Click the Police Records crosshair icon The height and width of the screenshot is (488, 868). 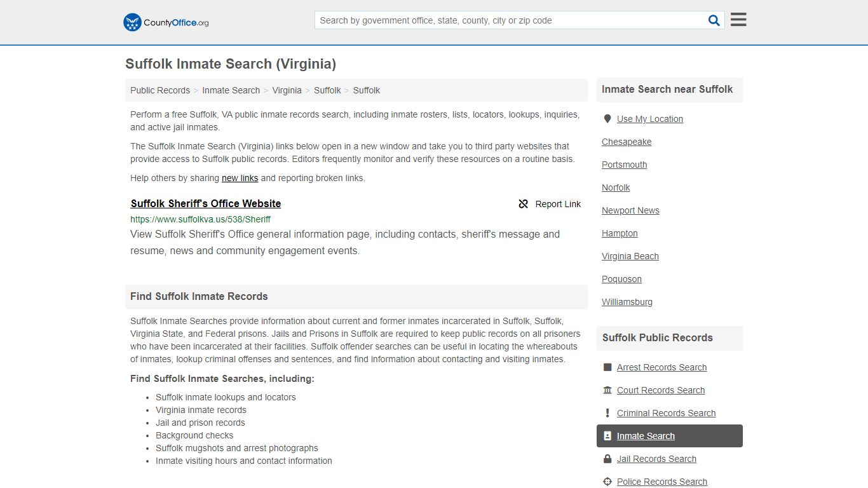[607, 482]
